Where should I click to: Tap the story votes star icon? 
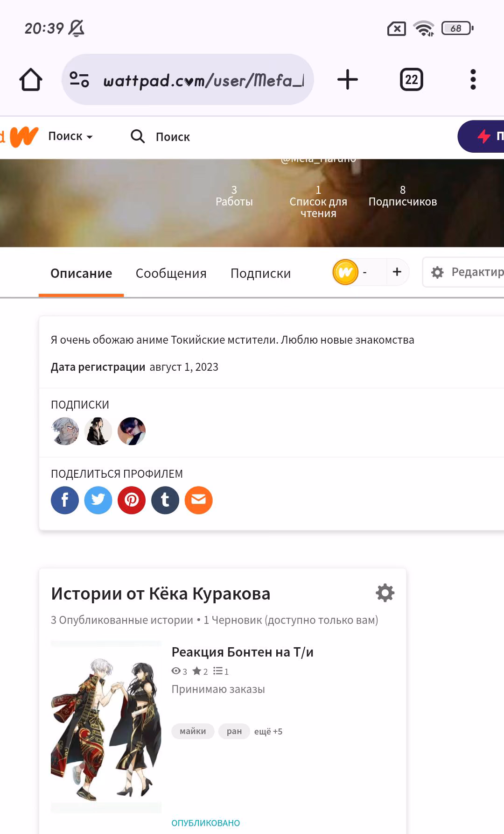(x=197, y=671)
